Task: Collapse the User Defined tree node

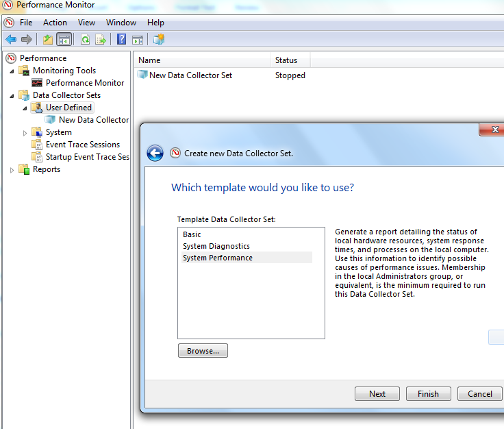Action: [25, 108]
